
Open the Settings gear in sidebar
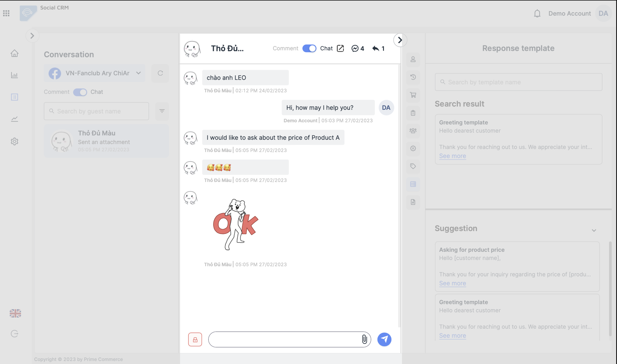point(15,141)
